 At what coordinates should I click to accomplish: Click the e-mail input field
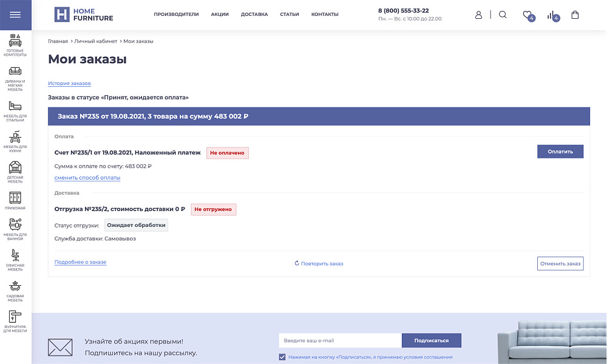click(x=340, y=340)
